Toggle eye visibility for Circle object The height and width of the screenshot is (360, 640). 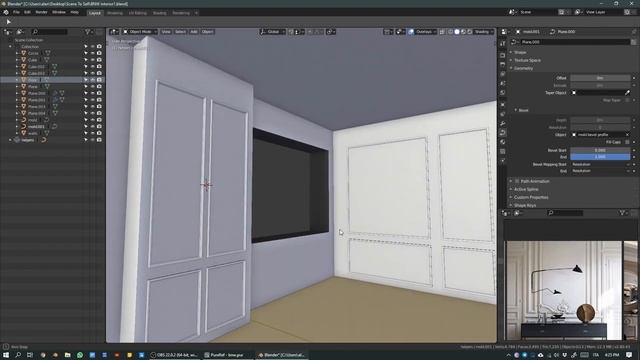tap(93, 53)
